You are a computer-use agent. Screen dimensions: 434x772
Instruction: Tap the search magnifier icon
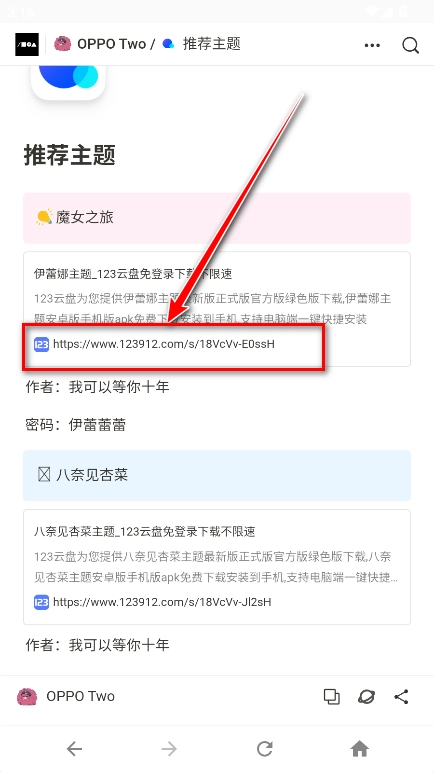(x=410, y=45)
